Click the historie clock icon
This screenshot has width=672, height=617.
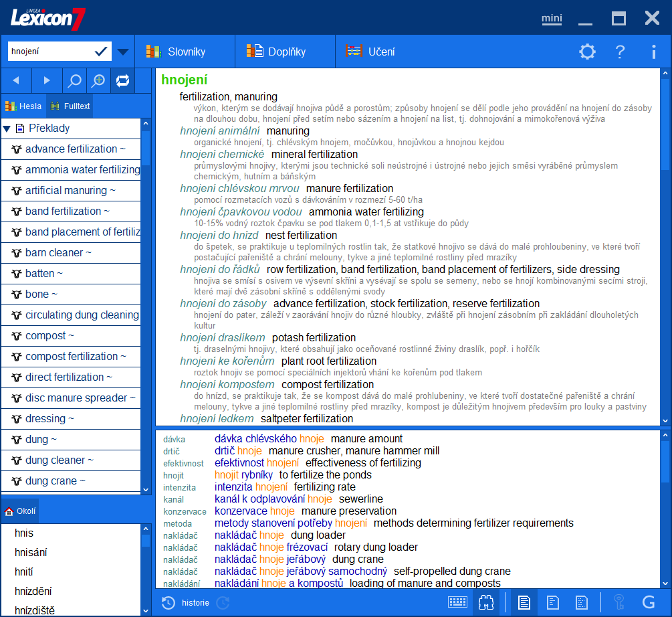point(169,603)
